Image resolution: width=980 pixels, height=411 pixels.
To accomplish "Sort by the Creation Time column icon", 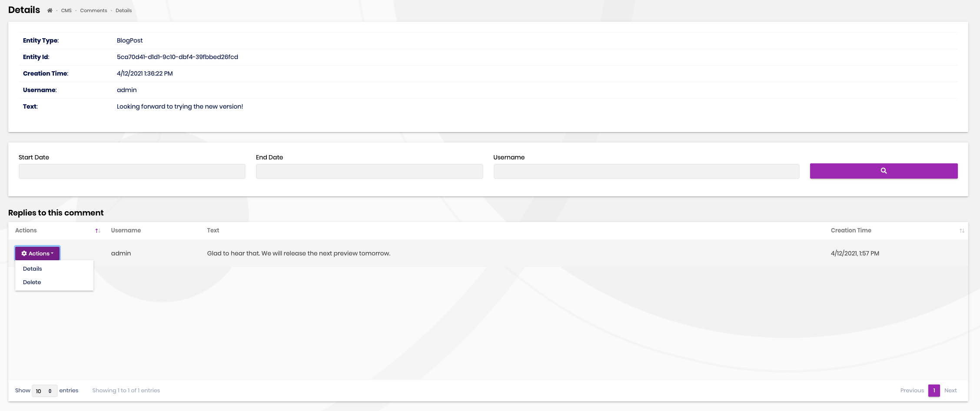I will click(962, 231).
